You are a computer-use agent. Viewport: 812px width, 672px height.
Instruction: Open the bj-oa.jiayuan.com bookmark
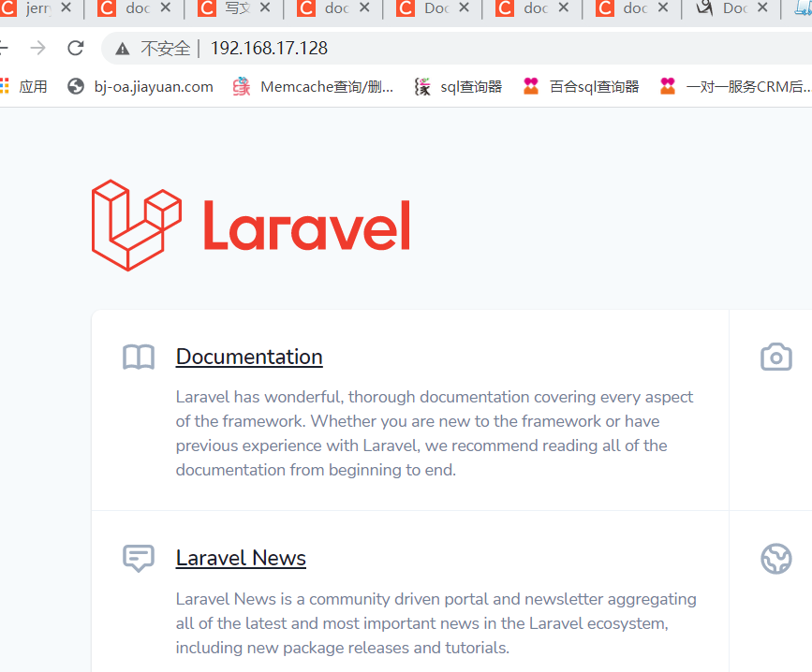pyautogui.click(x=140, y=86)
